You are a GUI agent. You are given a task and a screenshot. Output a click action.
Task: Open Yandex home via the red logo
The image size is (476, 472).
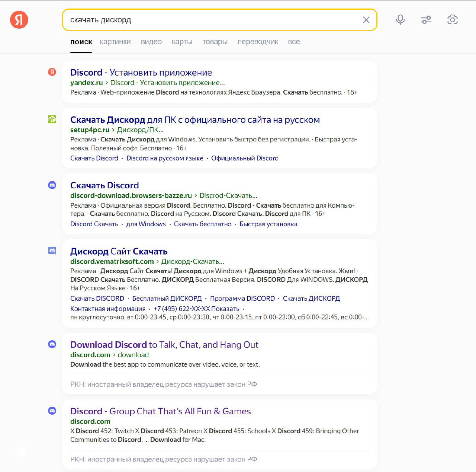[x=19, y=20]
